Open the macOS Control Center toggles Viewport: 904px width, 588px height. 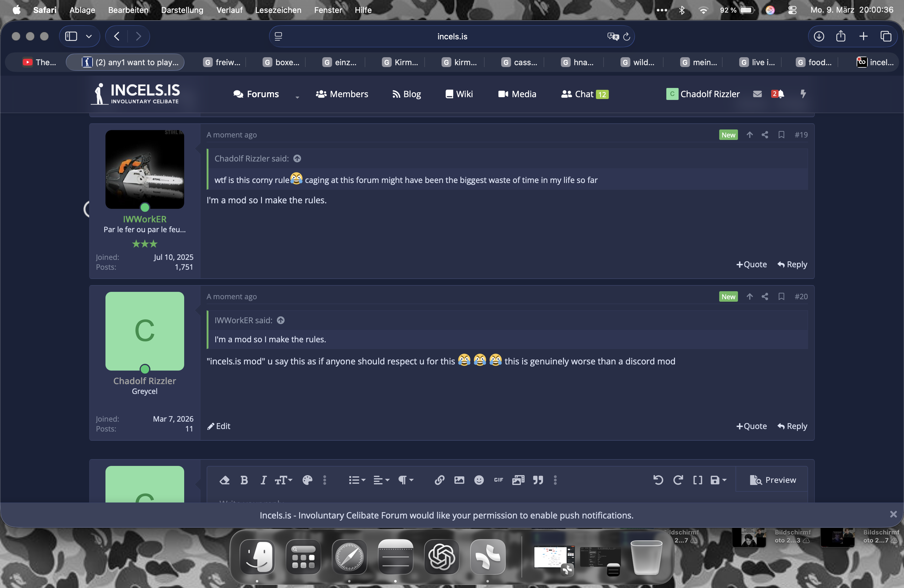tap(792, 10)
